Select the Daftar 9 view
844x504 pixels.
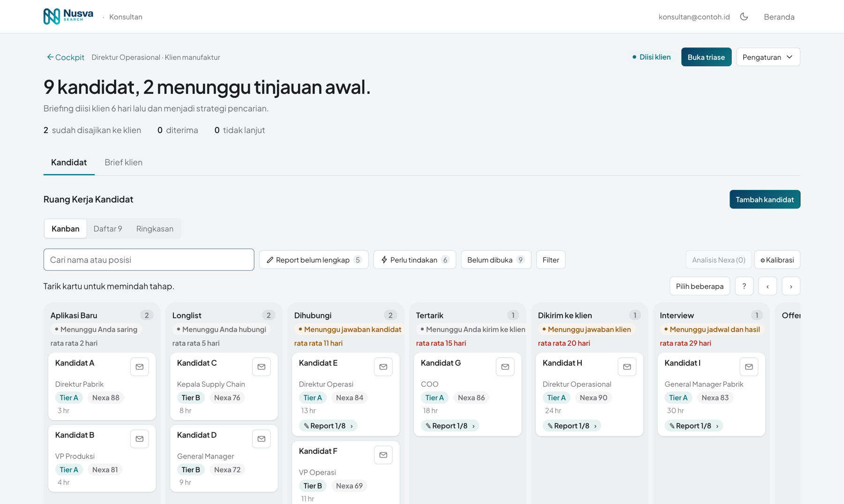point(108,229)
